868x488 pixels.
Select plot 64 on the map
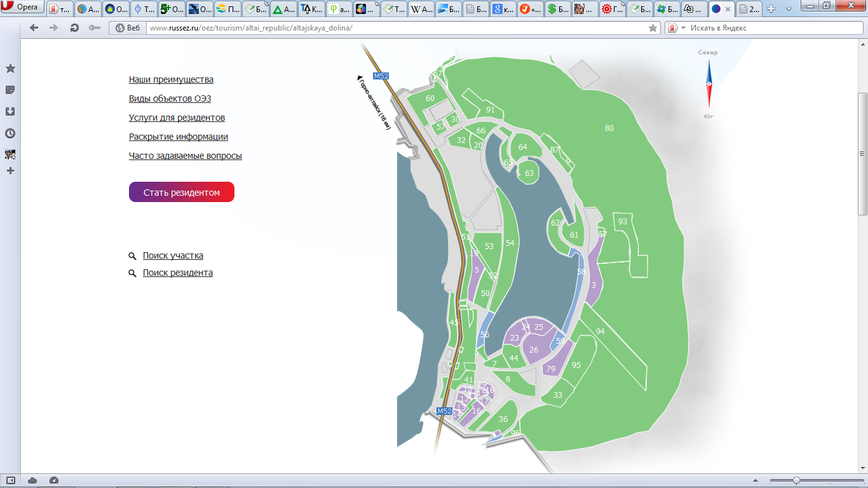click(x=523, y=147)
